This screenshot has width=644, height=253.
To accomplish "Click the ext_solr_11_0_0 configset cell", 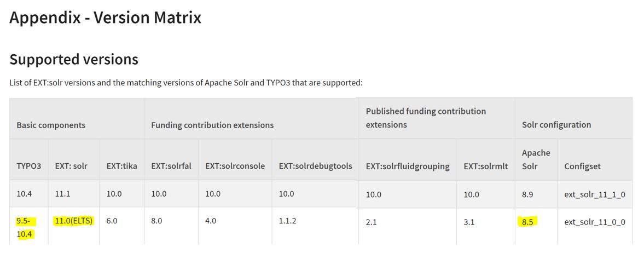I will pos(594,222).
